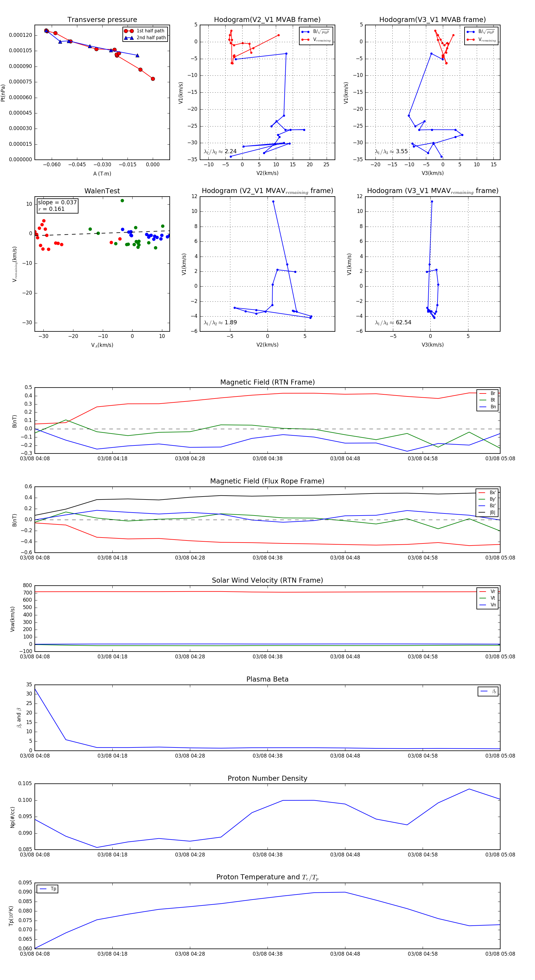Click the 'Vn' legend entry
The image size is (535, 980).
point(487,605)
